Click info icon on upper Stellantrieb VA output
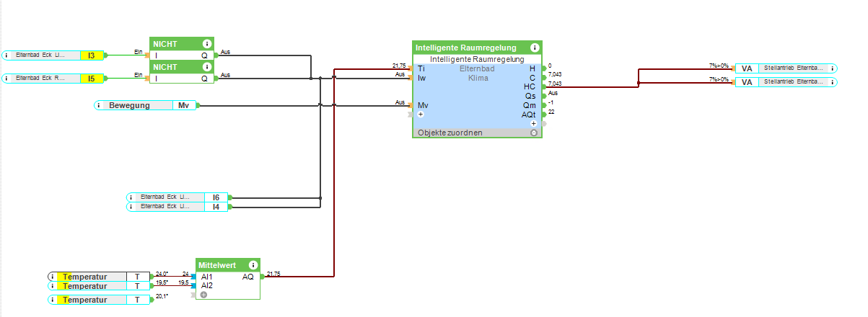Screen dimensions: 868x317 [x=833, y=68]
